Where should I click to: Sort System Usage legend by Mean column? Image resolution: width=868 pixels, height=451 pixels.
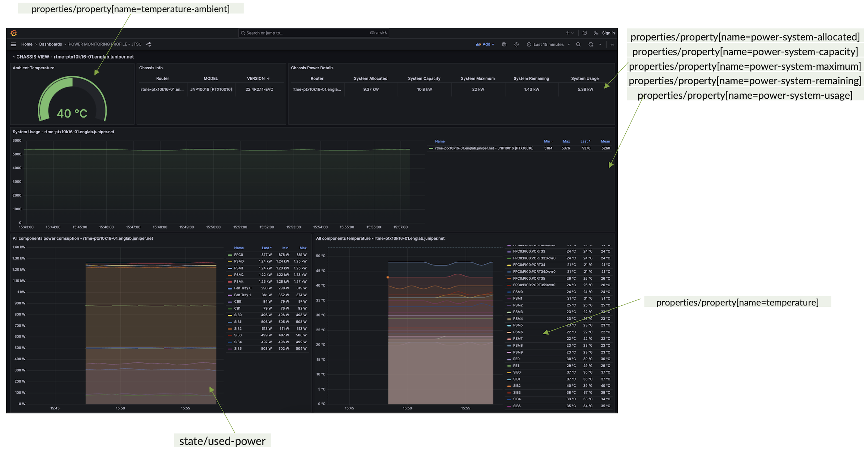point(605,142)
